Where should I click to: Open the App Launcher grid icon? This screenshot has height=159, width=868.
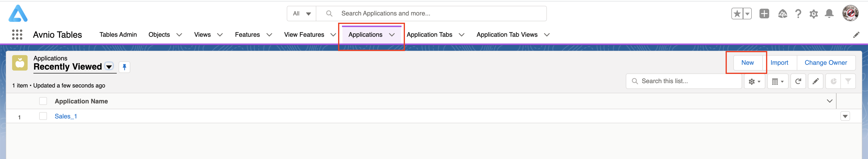coord(17,35)
